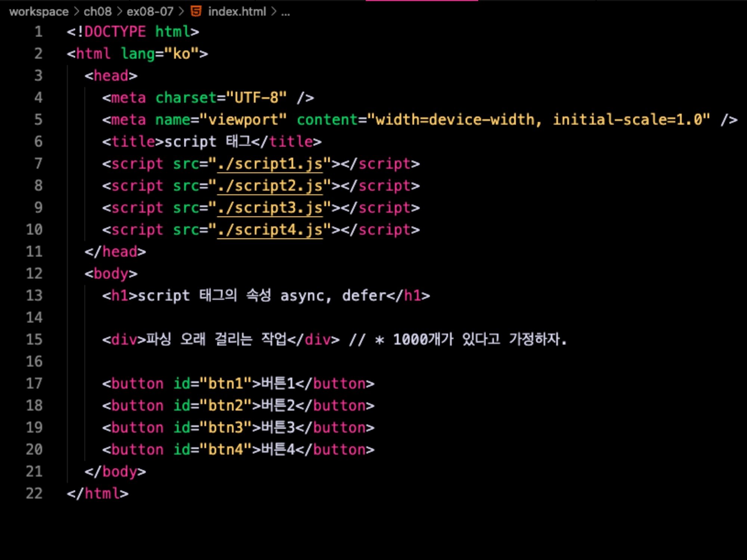Image resolution: width=747 pixels, height=560 pixels.
Task: Select 'ex08-07' in the breadcrumb path
Action: click(149, 12)
